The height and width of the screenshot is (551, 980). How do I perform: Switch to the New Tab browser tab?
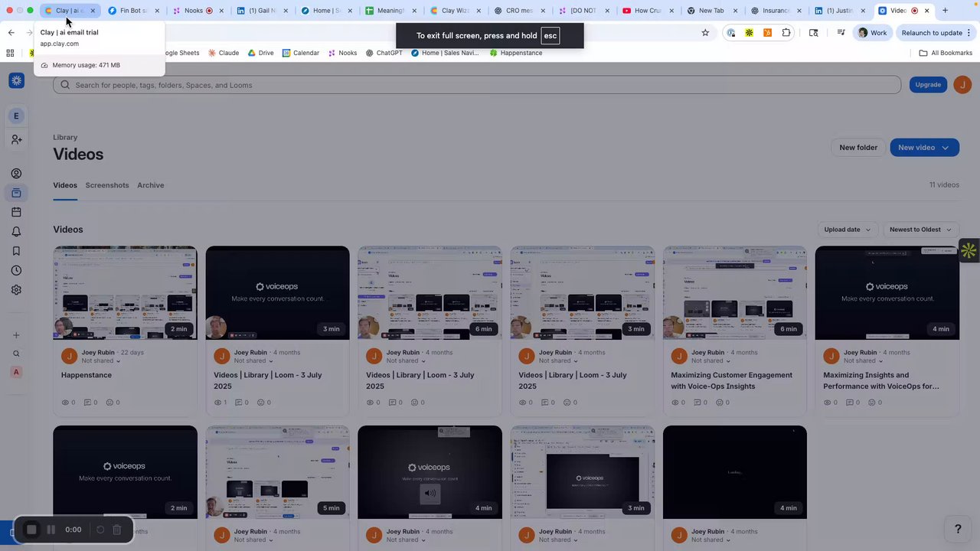[x=711, y=11]
